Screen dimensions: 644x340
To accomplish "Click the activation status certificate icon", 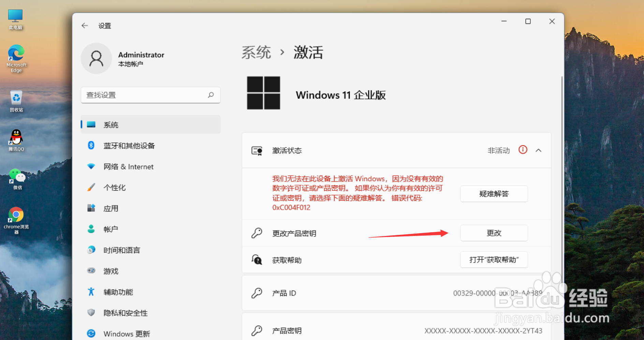I will 257,150.
